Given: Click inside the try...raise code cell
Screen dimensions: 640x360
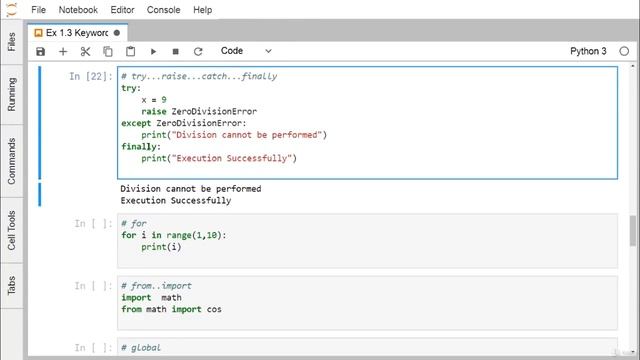Looking at the screenshot, I should tap(367, 123).
